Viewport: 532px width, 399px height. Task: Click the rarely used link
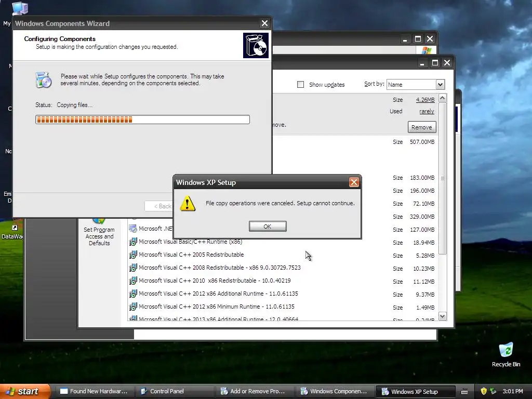tap(427, 111)
